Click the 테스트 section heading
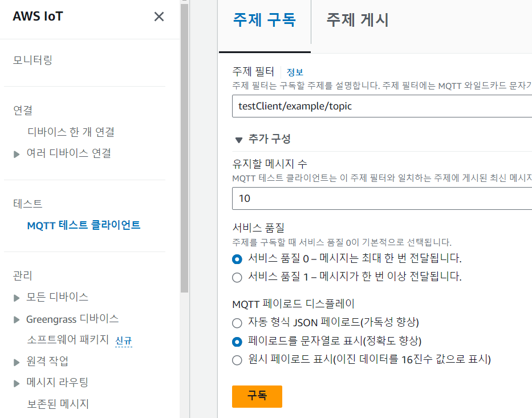 27,204
